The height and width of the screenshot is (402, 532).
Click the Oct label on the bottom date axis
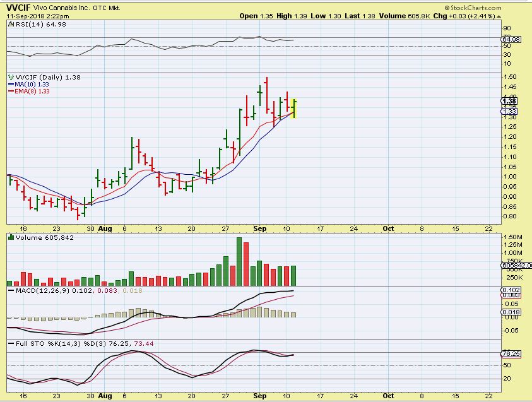(388, 396)
